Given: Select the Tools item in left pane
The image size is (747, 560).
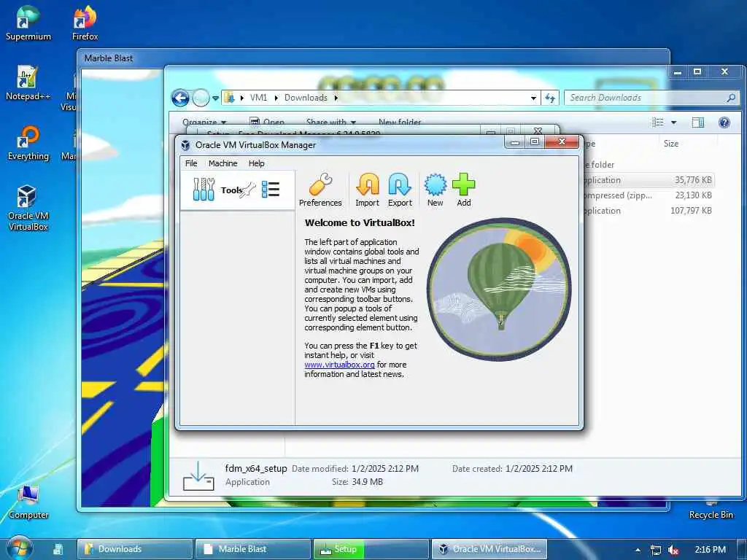Looking at the screenshot, I should point(237,190).
